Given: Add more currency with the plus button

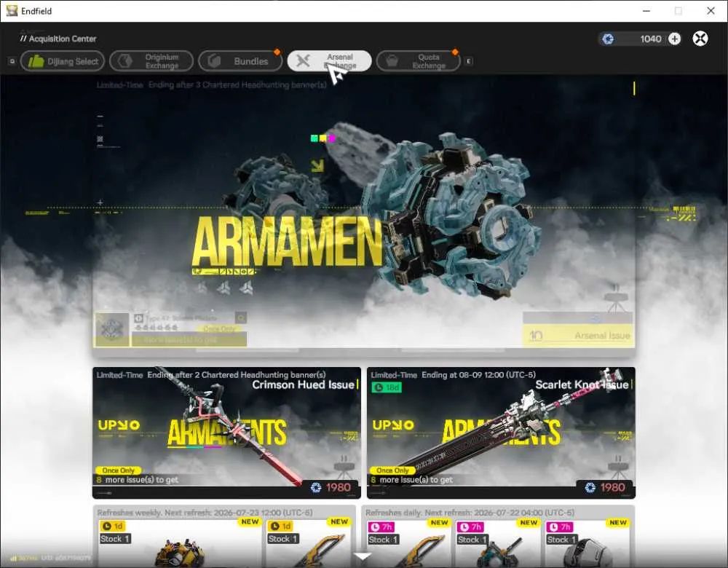Looking at the screenshot, I should (675, 39).
